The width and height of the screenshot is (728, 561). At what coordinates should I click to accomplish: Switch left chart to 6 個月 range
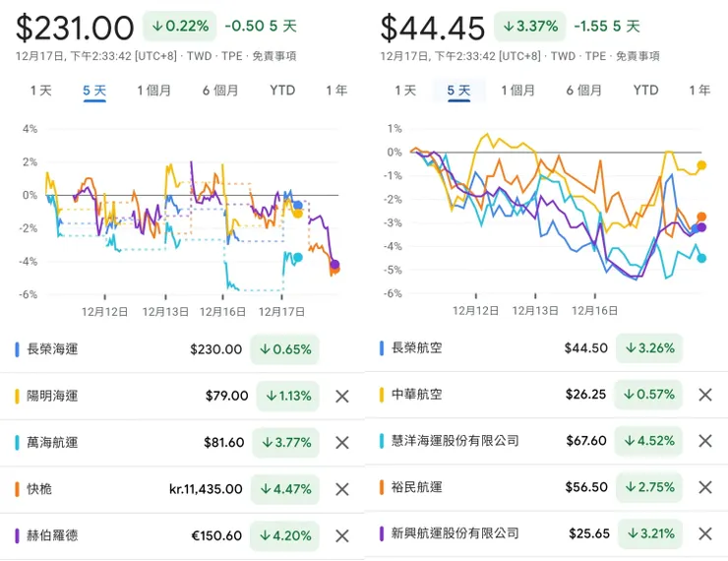[x=220, y=91]
